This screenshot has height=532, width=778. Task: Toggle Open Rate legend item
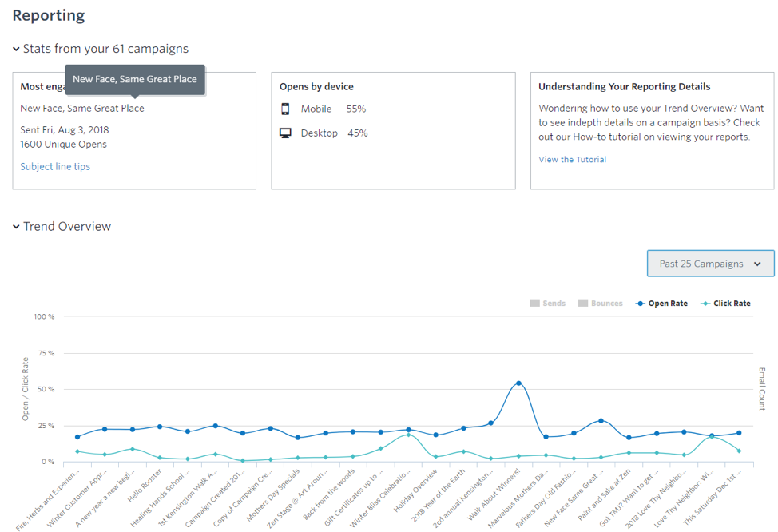coord(661,304)
